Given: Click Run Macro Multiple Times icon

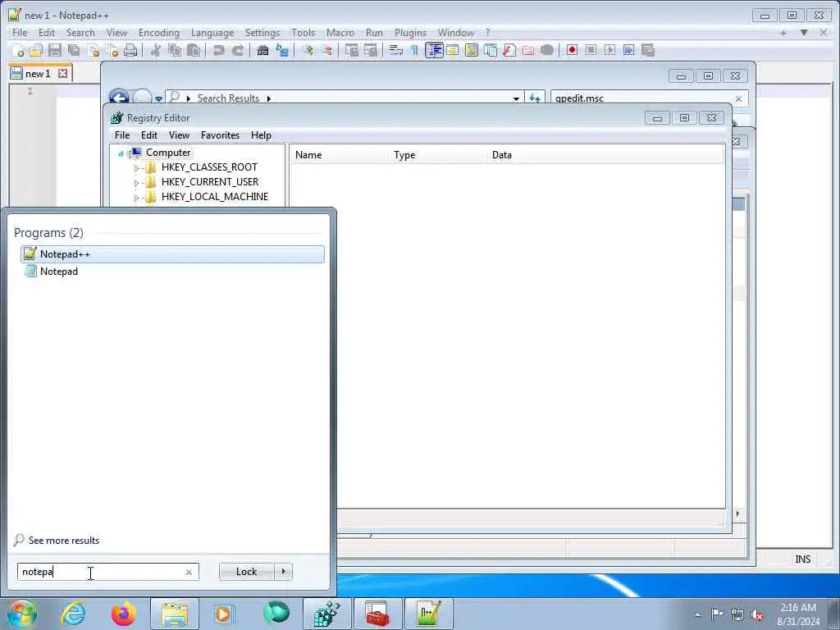Looking at the screenshot, I should 629,50.
